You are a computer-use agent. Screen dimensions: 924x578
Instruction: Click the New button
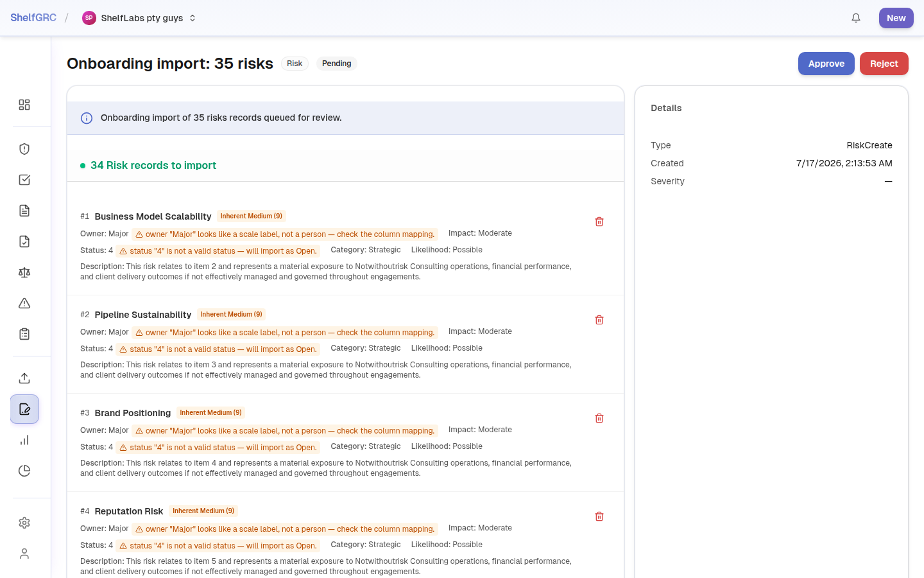[896, 18]
